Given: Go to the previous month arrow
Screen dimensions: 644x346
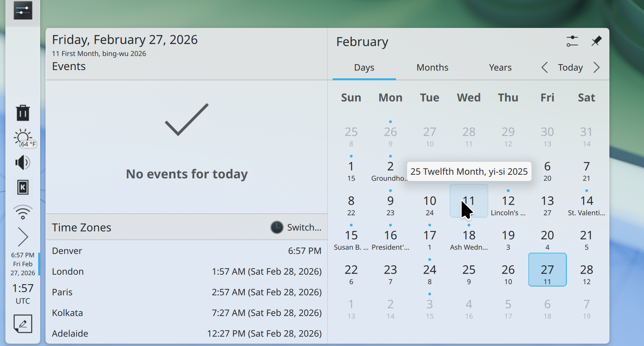Looking at the screenshot, I should coord(544,68).
